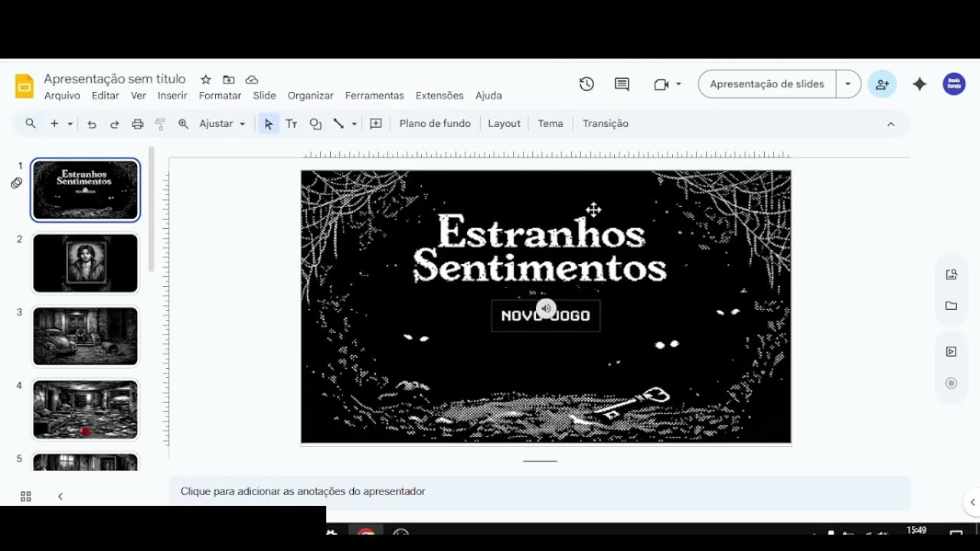
Task: Click the Google Slides logo icon
Action: coord(24,86)
